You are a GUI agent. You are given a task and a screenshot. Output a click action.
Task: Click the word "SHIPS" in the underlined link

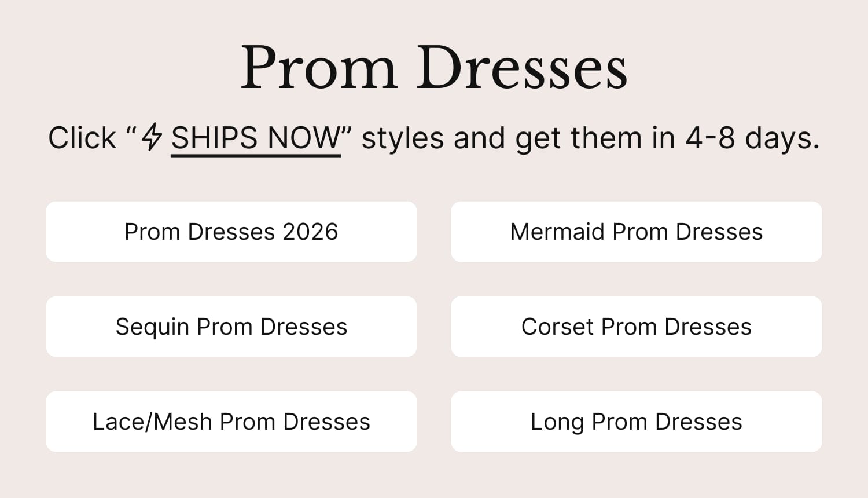pos(214,139)
